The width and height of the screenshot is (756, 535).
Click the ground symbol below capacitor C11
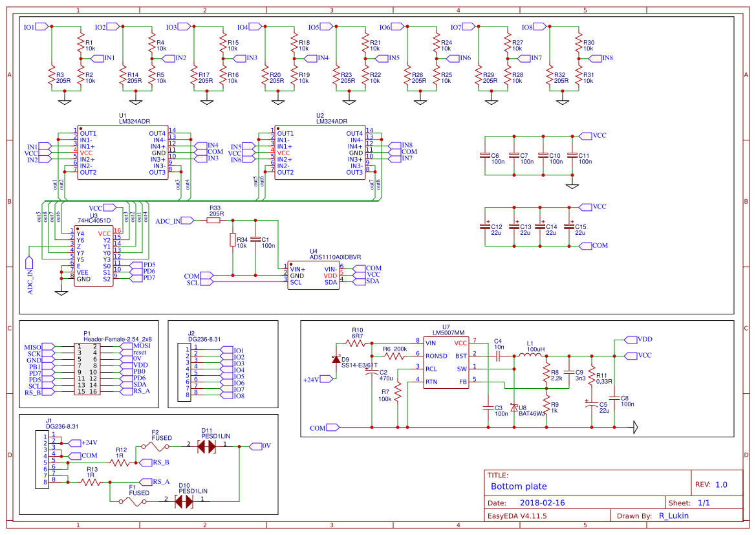(572, 186)
